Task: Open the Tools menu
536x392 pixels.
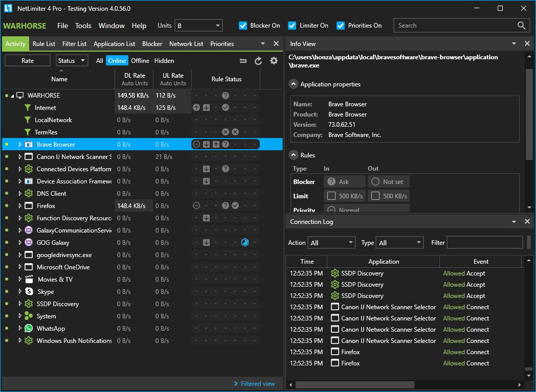Action: (83, 26)
